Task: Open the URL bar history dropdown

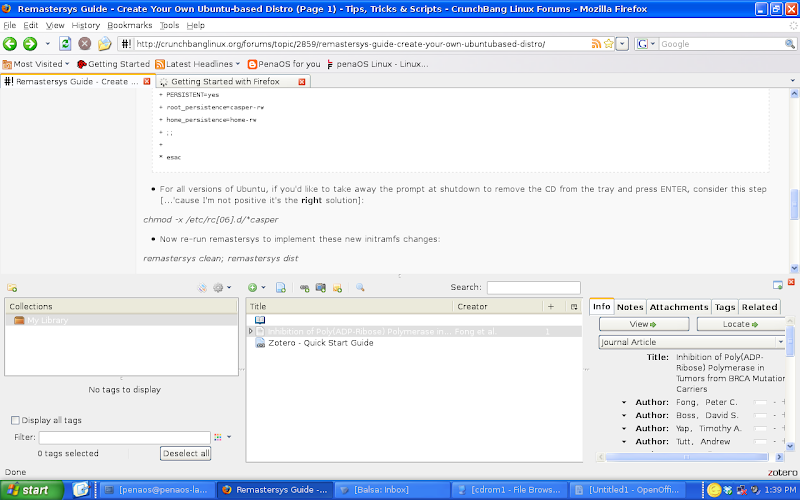Action: (622, 44)
